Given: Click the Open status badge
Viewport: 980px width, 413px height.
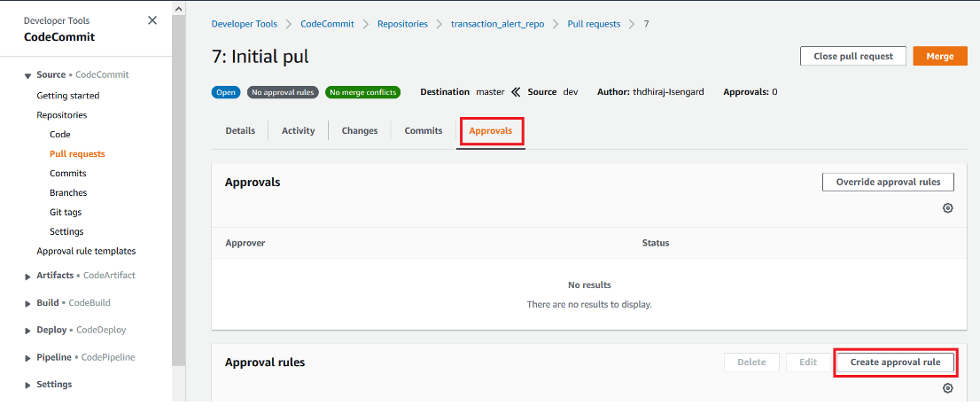Looking at the screenshot, I should click(x=226, y=92).
